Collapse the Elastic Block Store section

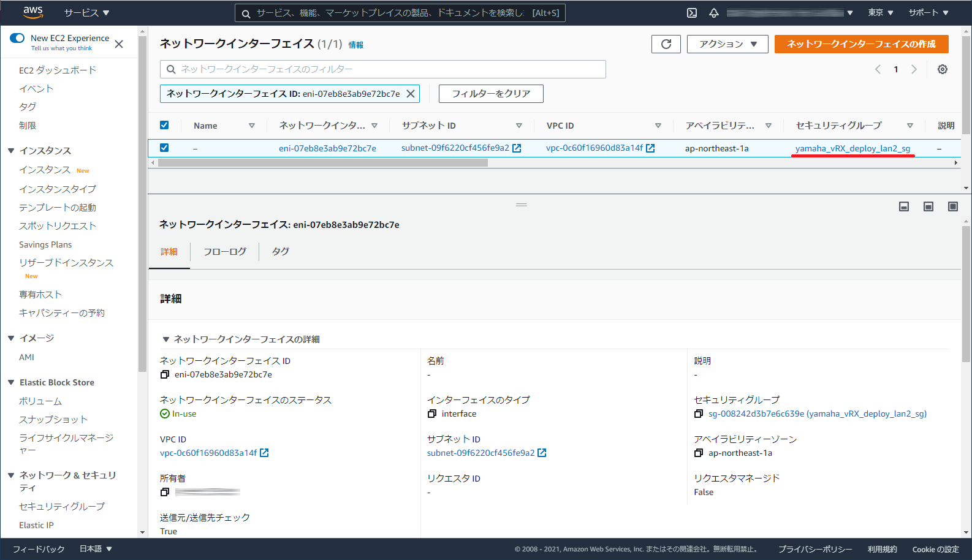point(11,382)
